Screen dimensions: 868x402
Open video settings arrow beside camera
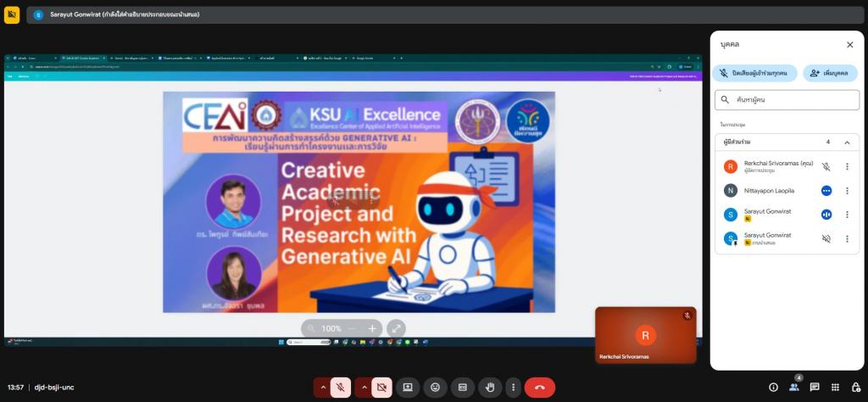pyautogui.click(x=364, y=388)
